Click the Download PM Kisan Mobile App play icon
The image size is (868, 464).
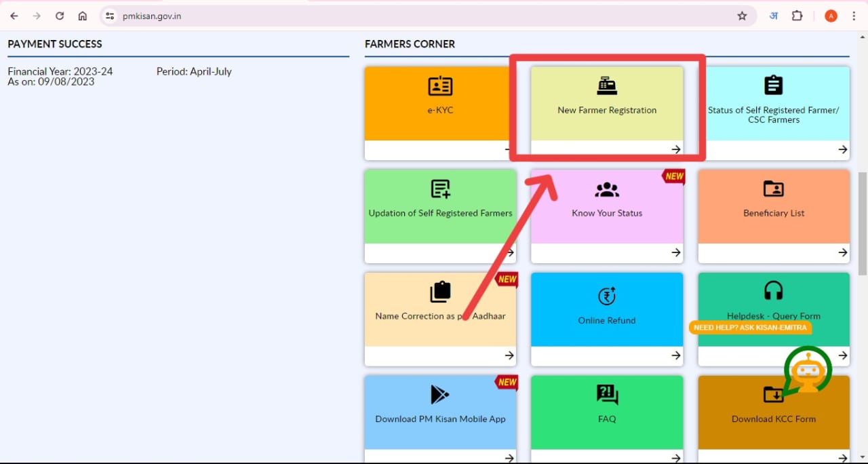click(x=440, y=395)
